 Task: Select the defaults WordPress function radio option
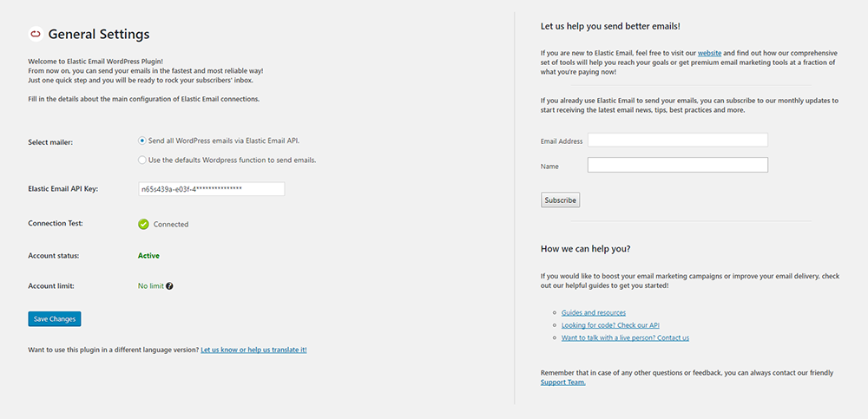142,160
